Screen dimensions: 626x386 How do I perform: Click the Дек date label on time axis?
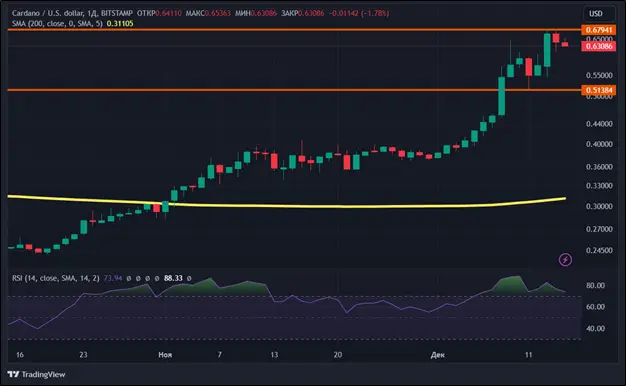click(438, 355)
